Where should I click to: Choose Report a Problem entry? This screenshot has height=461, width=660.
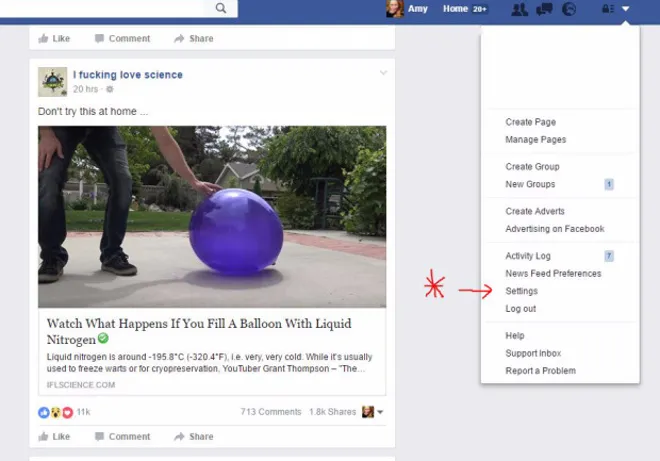pos(540,371)
